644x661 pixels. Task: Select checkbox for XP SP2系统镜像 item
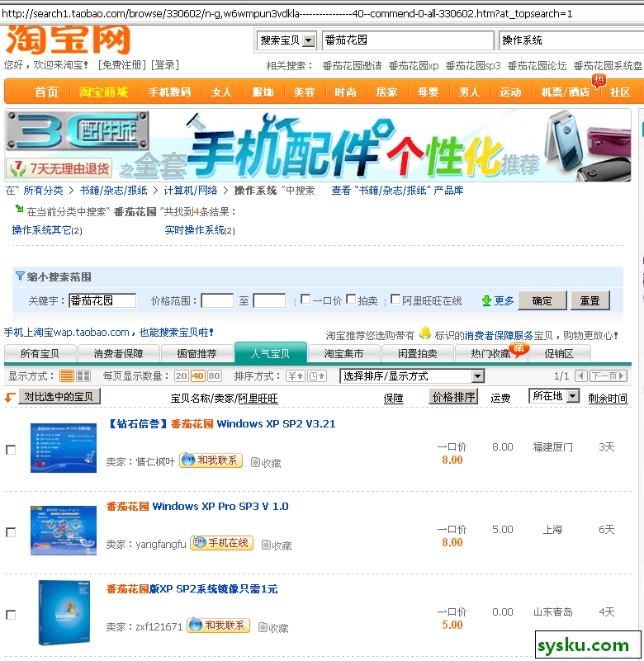pyautogui.click(x=11, y=615)
